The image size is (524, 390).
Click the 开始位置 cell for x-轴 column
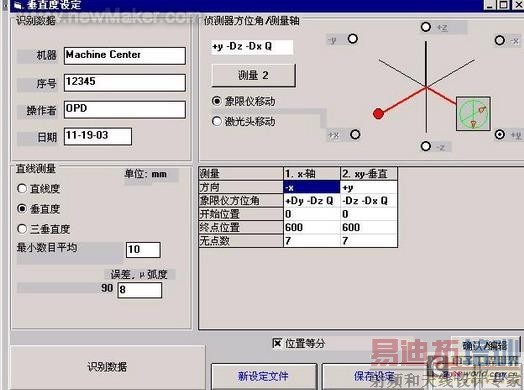[x=312, y=214]
